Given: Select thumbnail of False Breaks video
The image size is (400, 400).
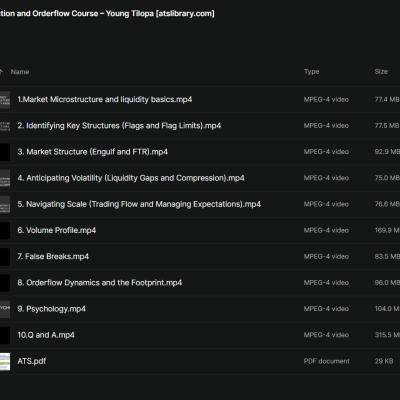Looking at the screenshot, I should pyautogui.click(x=5, y=257).
